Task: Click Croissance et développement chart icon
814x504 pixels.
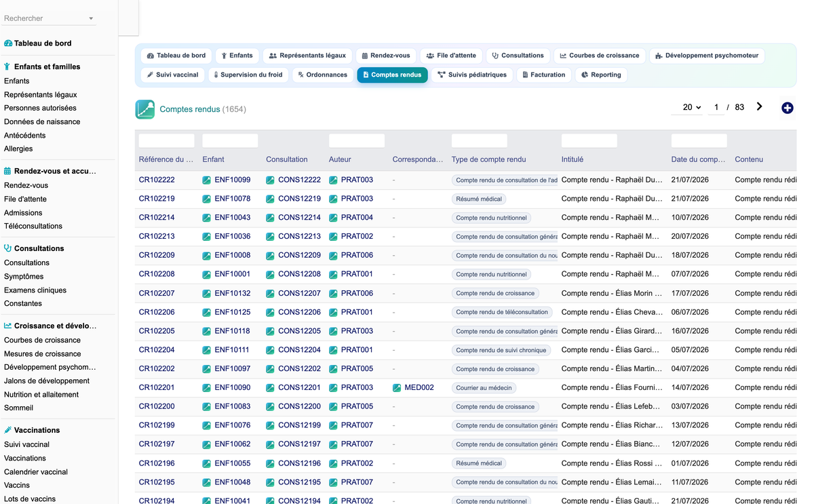Action: tap(7, 326)
